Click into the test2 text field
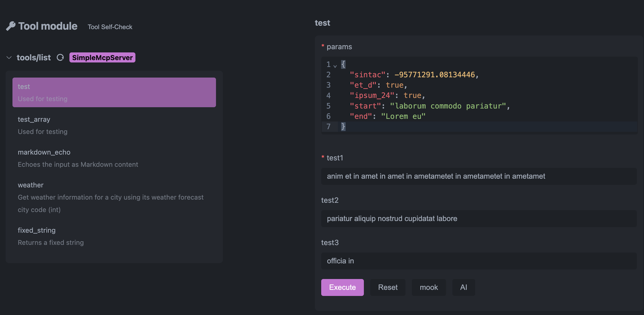 pyautogui.click(x=479, y=218)
